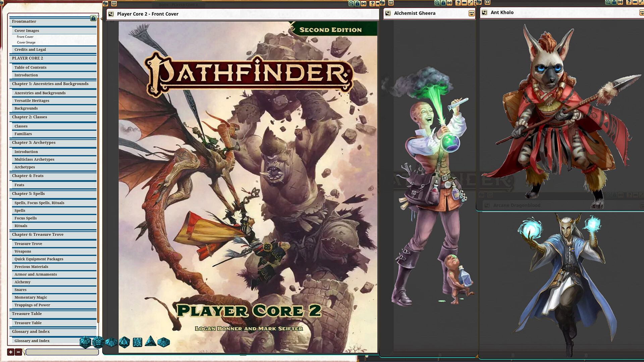The height and width of the screenshot is (362, 644).
Task: Roll the d12 die
Action: pyautogui.click(x=98, y=342)
